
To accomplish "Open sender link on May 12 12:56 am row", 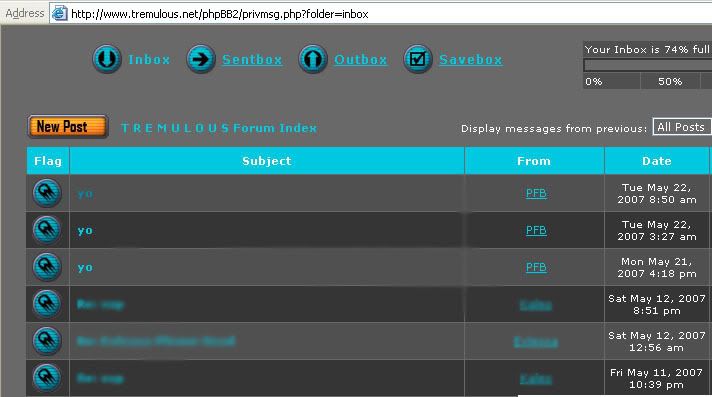I will 536,342.
